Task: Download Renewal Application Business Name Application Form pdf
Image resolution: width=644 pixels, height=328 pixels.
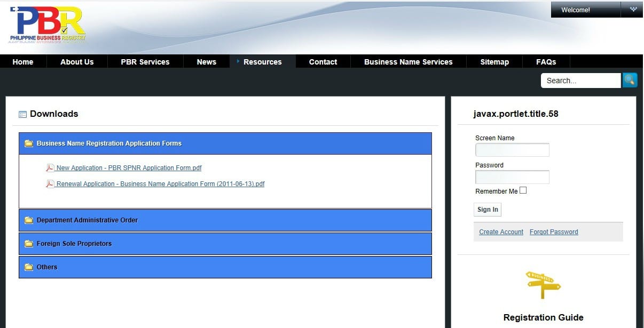Action: point(161,184)
